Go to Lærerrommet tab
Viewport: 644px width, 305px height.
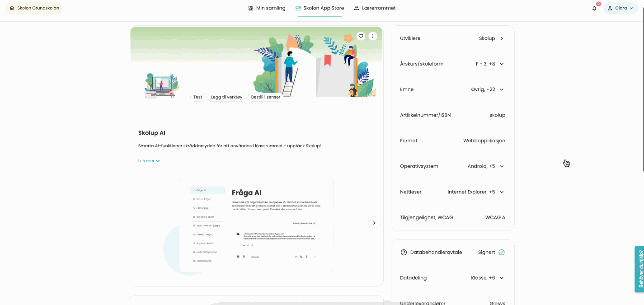375,8
